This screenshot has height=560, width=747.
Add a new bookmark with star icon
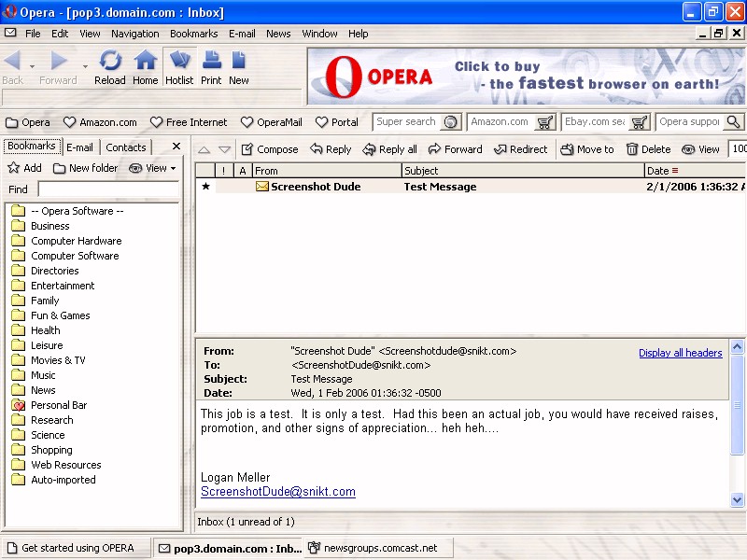(x=25, y=168)
